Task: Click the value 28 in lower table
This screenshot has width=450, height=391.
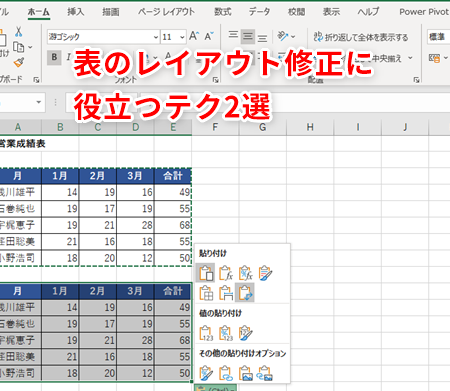Action: point(135,340)
